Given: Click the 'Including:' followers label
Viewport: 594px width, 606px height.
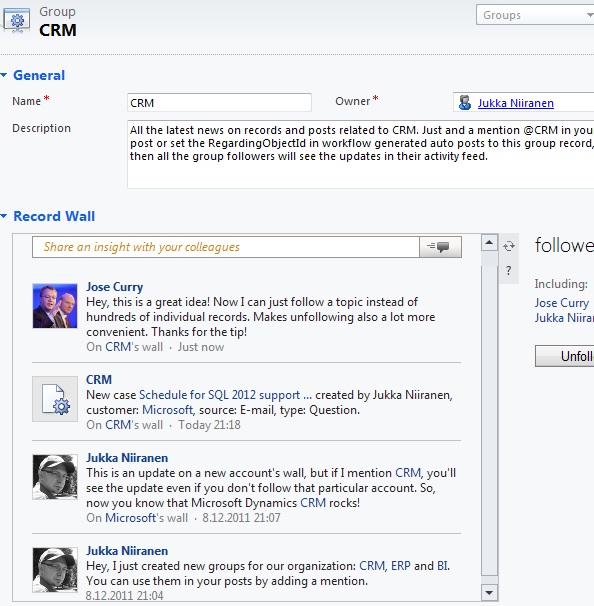Looking at the screenshot, I should (561, 284).
